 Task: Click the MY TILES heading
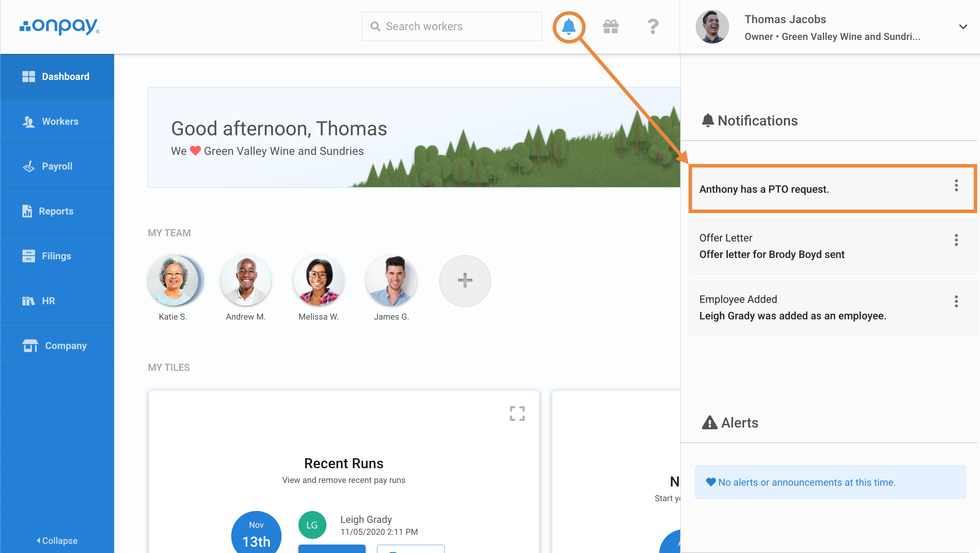coord(168,368)
